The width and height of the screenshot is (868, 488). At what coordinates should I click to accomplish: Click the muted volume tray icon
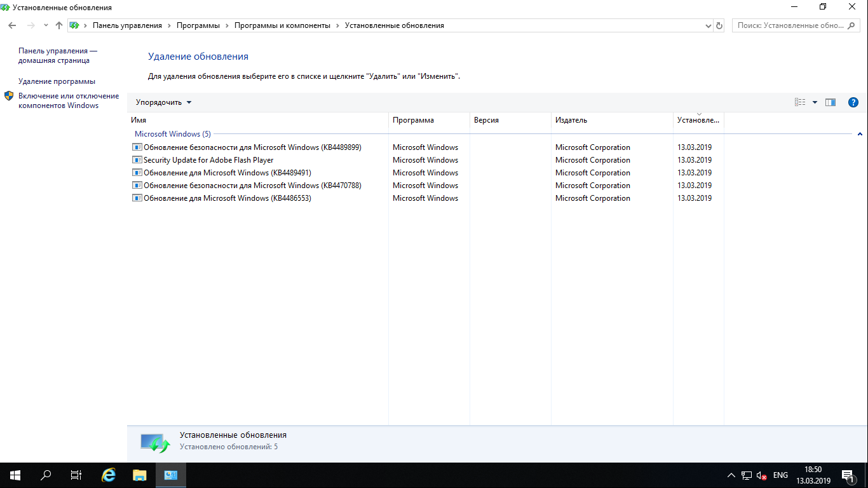(x=762, y=475)
